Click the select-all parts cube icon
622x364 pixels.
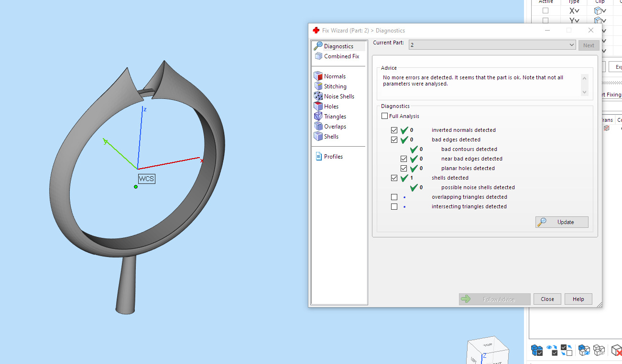pos(537,350)
